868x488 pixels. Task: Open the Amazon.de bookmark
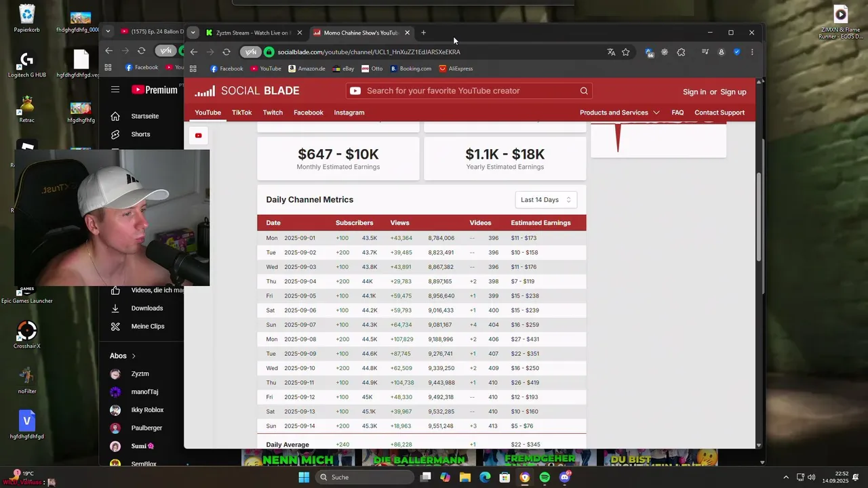pyautogui.click(x=307, y=68)
